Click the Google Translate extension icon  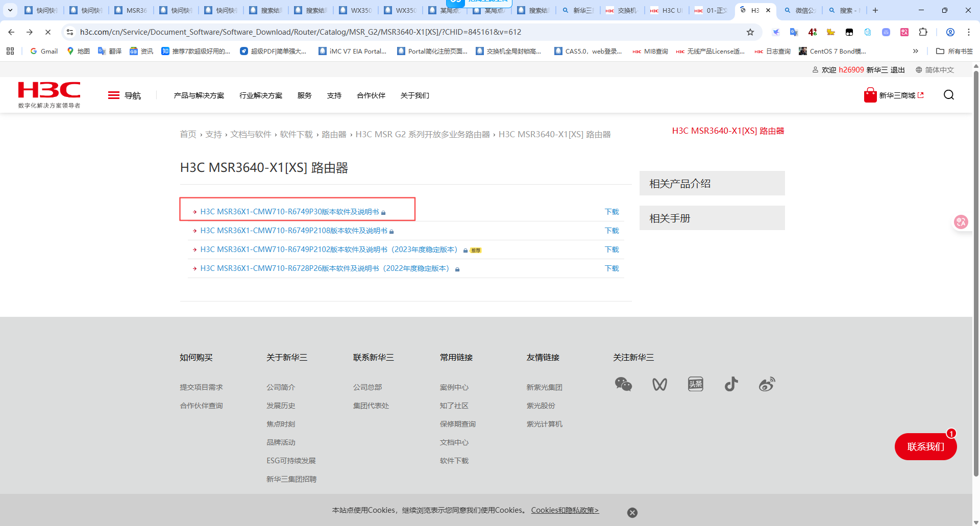coord(794,32)
